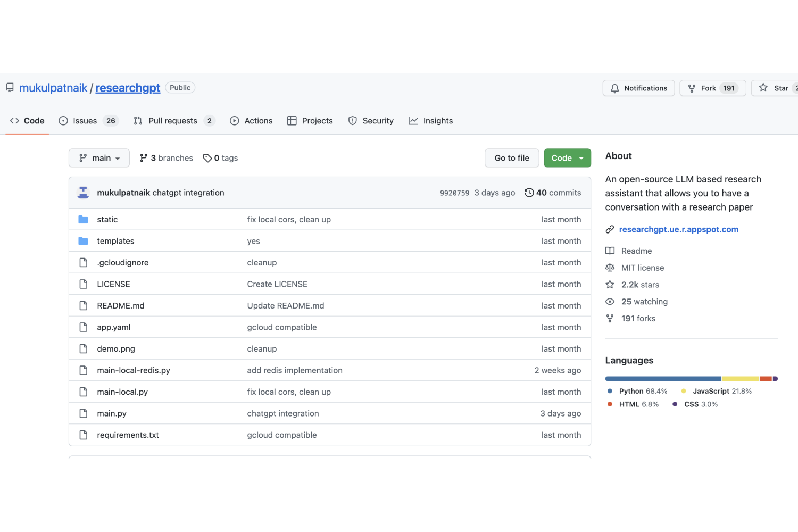Click the yellow JavaScript segment of language bar
The width and height of the screenshot is (798, 532).
point(741,379)
